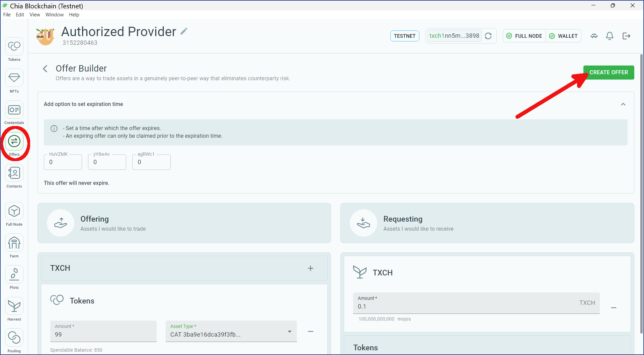Click the logout icon in header
644x355 pixels.
[626, 36]
